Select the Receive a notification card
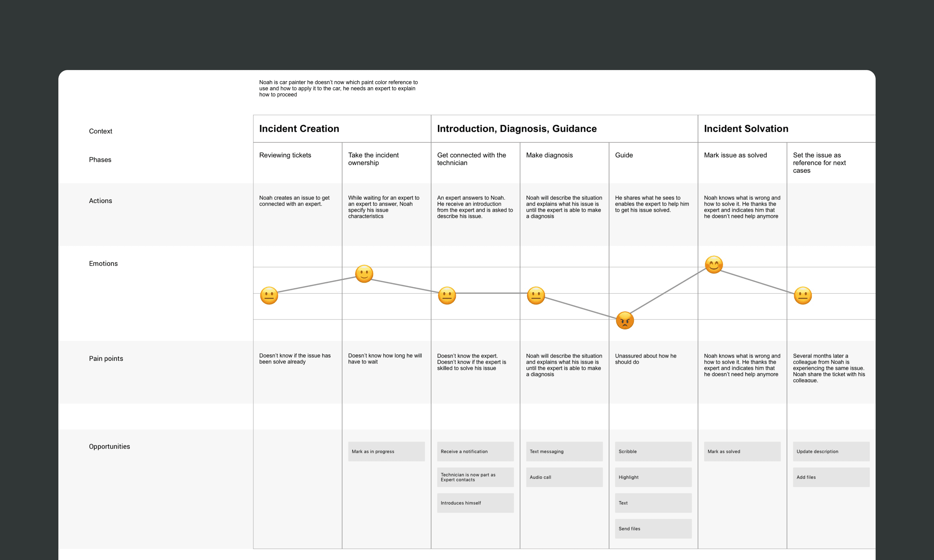Viewport: 934px width, 560px height. pyautogui.click(x=475, y=451)
